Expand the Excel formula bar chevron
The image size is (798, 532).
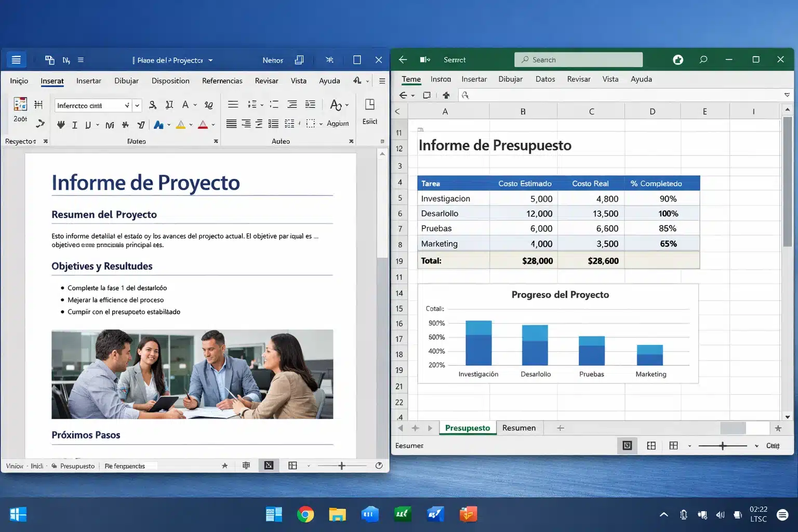(788, 95)
